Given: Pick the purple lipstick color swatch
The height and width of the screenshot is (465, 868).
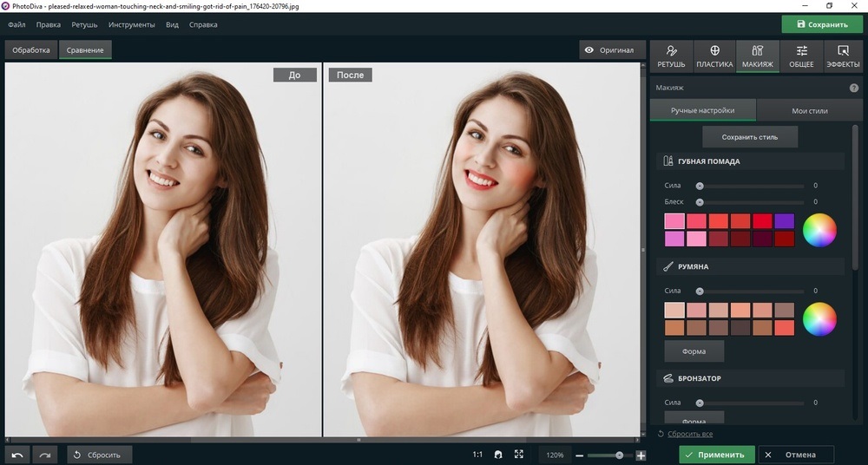Looking at the screenshot, I should [784, 221].
